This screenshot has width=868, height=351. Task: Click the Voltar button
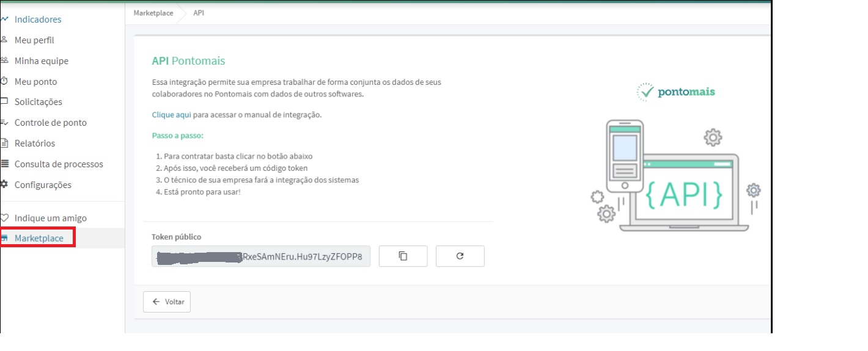[x=167, y=302]
